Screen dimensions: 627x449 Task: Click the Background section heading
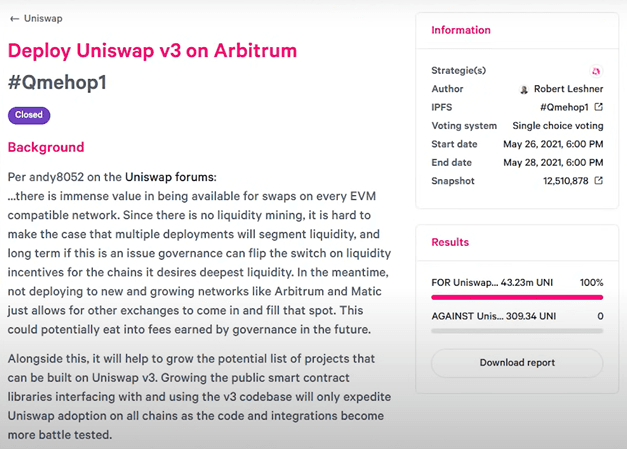46,147
